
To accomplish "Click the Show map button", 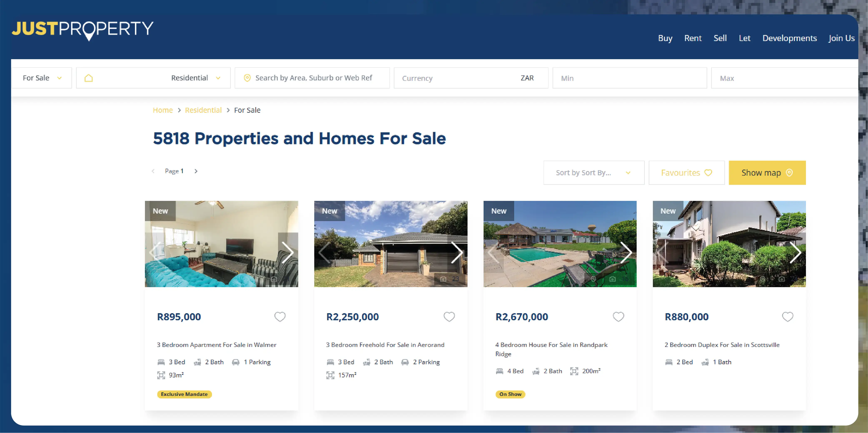I will [767, 173].
